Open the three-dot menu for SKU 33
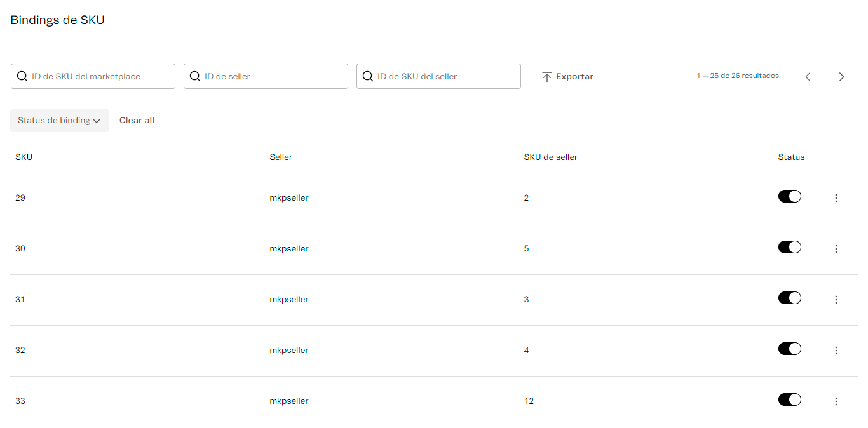 click(x=836, y=401)
